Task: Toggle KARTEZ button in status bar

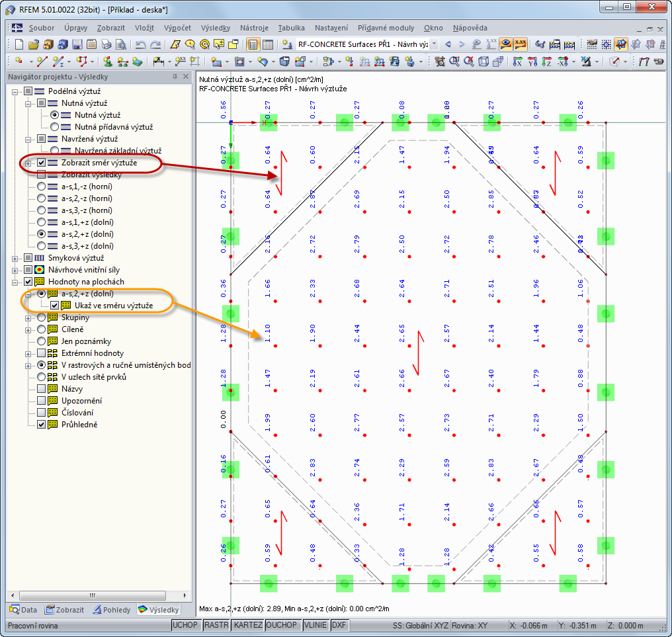Action: click(248, 625)
